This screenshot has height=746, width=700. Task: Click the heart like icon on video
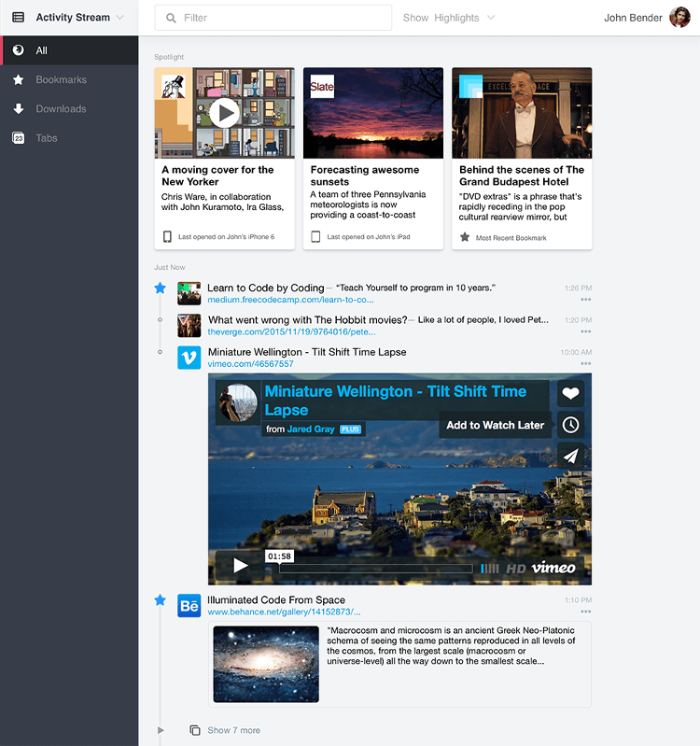click(570, 394)
